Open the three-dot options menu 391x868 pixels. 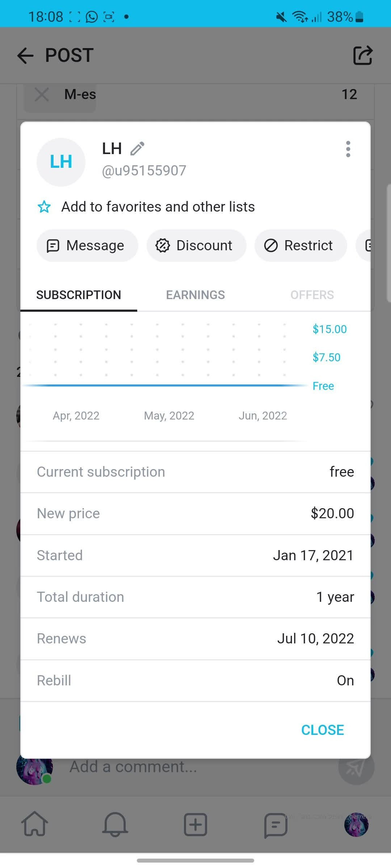click(348, 149)
